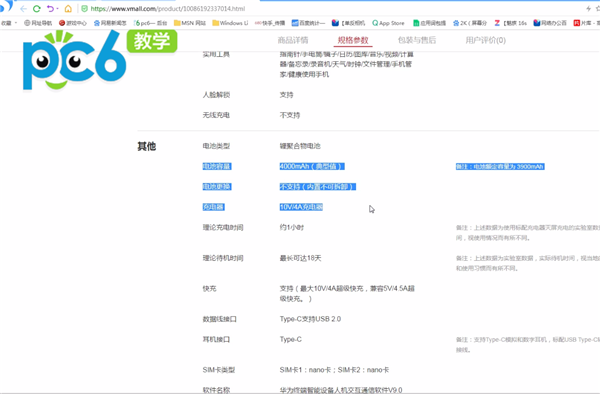Open the 网易新闻 bookmark
Screen dimensions: 600x394
coord(110,23)
